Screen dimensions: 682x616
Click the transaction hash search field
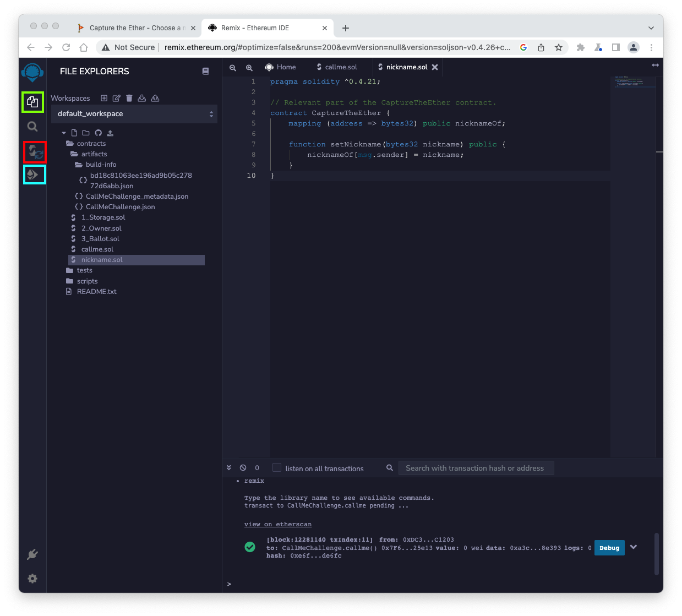476,468
